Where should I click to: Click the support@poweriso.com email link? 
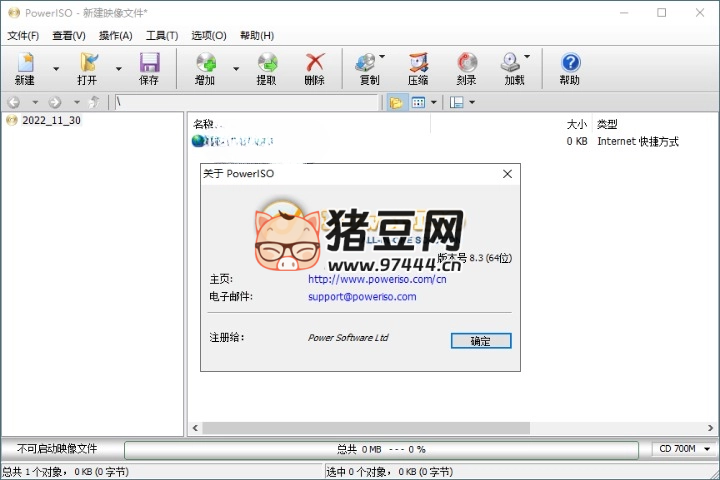(x=362, y=297)
